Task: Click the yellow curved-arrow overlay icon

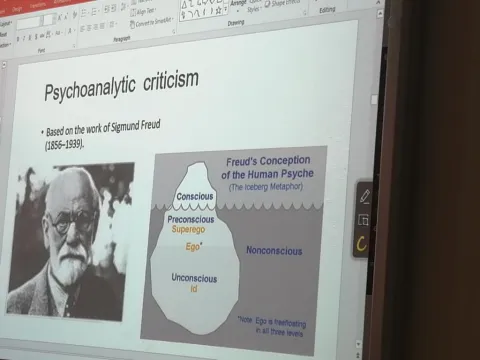Action: [361, 244]
